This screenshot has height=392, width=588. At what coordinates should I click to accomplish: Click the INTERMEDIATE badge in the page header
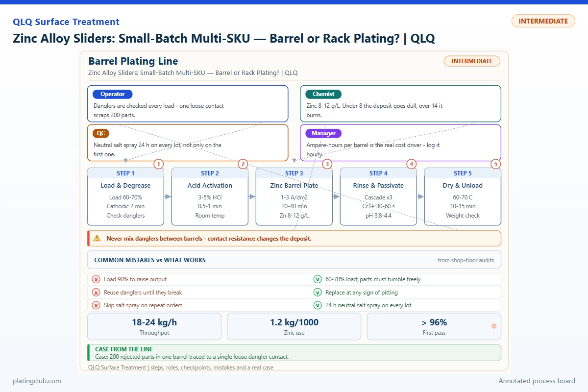tap(543, 21)
